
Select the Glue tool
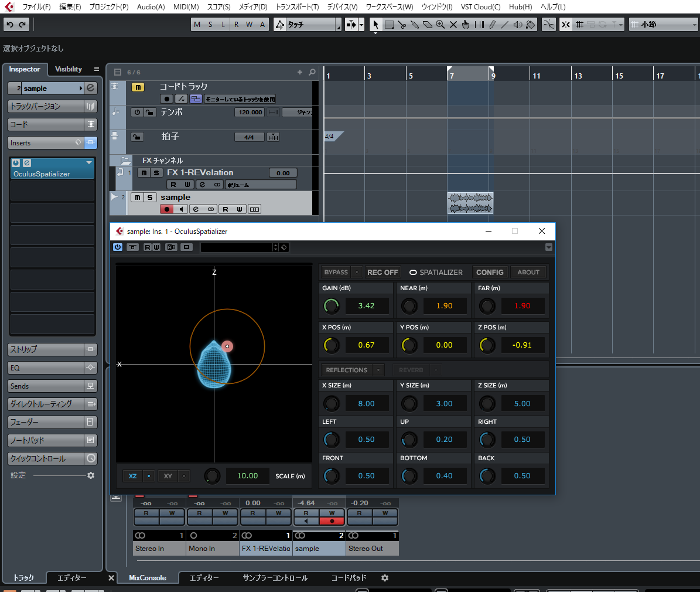[x=415, y=25]
